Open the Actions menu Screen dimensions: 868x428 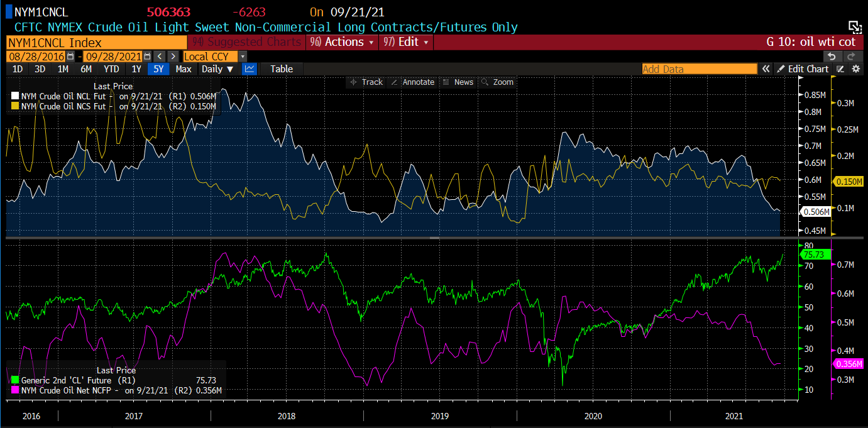click(342, 42)
